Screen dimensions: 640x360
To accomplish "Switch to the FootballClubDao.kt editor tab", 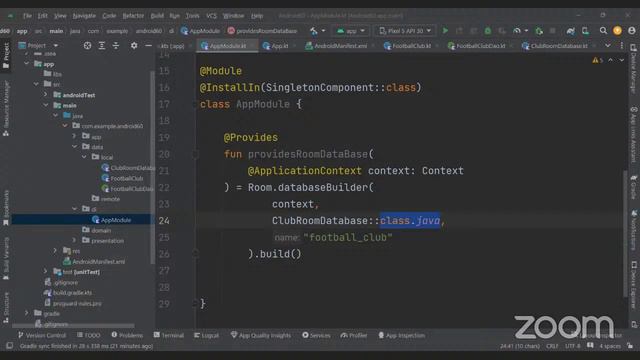I will click(479, 46).
